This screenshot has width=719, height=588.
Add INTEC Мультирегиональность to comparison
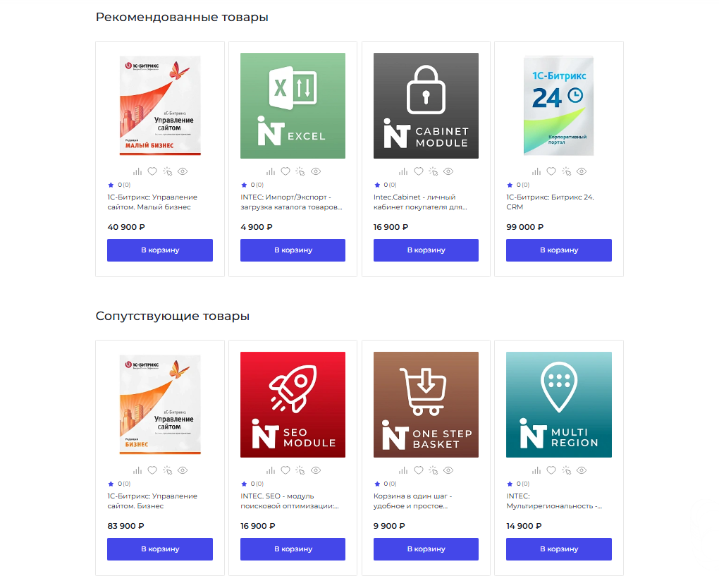click(x=536, y=470)
